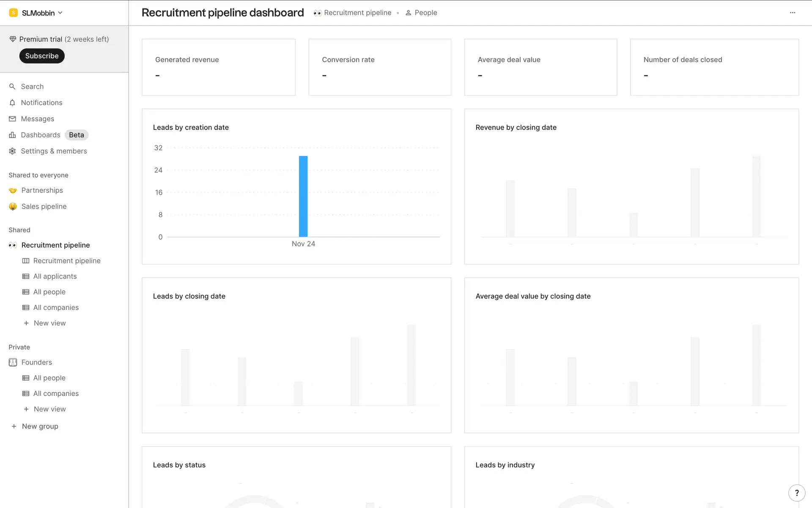Open Messages envelope icon
812x508 pixels.
tap(12, 119)
